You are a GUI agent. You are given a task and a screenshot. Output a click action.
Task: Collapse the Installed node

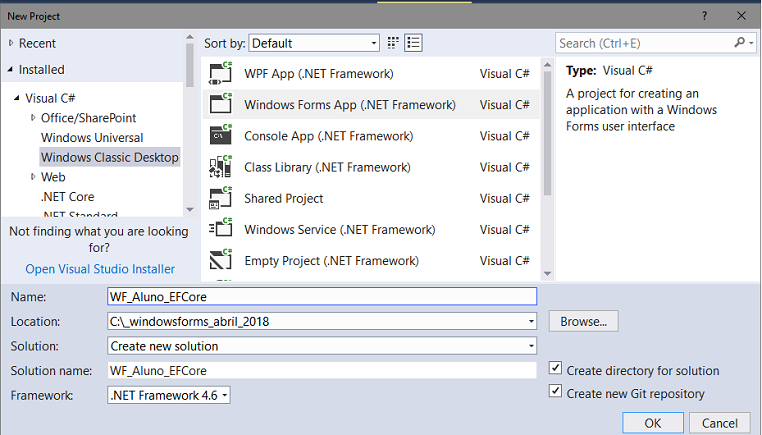[11, 70]
